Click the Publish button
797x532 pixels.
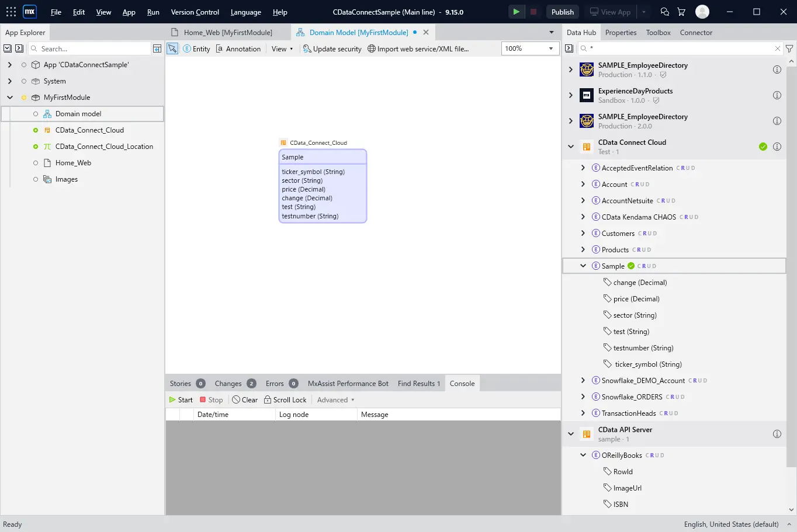click(563, 12)
